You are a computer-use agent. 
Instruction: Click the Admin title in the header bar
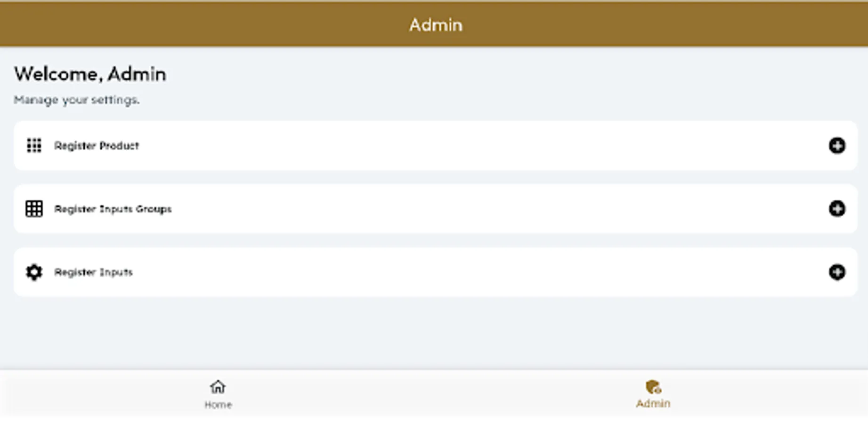(436, 25)
